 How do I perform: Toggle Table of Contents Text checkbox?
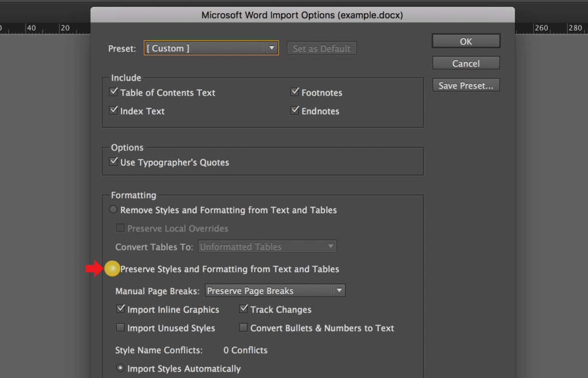point(113,92)
